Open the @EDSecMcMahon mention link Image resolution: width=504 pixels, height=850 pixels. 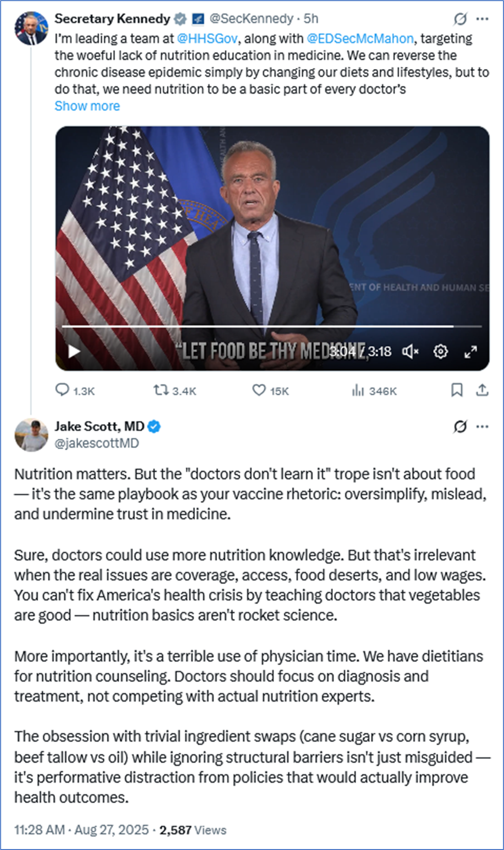tap(360, 38)
